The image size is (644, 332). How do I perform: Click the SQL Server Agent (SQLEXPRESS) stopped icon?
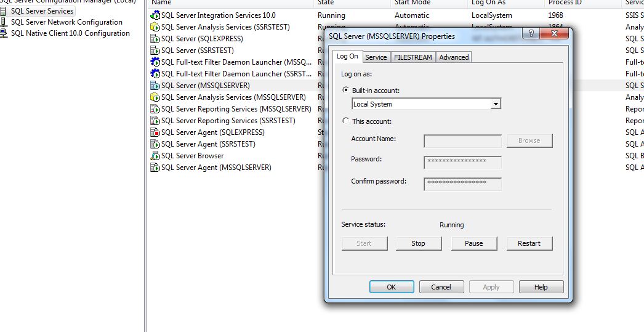tap(155, 132)
